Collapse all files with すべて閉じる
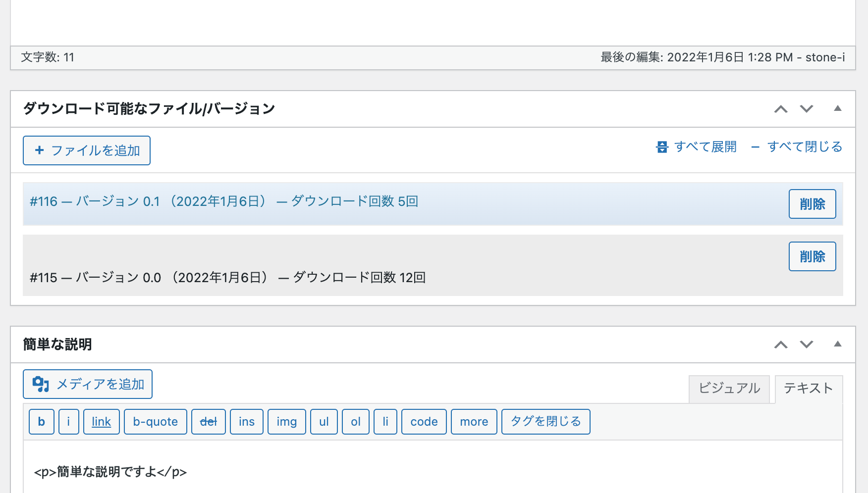This screenshot has width=868, height=493. tap(797, 147)
